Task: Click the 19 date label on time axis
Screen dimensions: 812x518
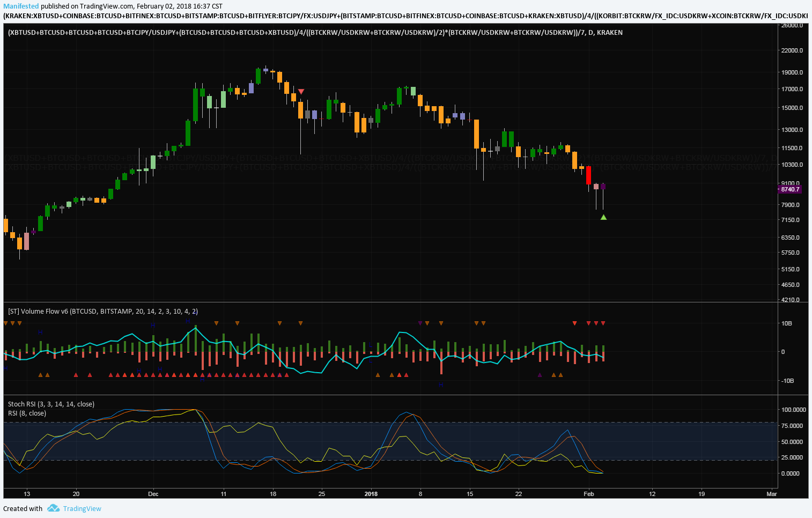Action: point(702,494)
